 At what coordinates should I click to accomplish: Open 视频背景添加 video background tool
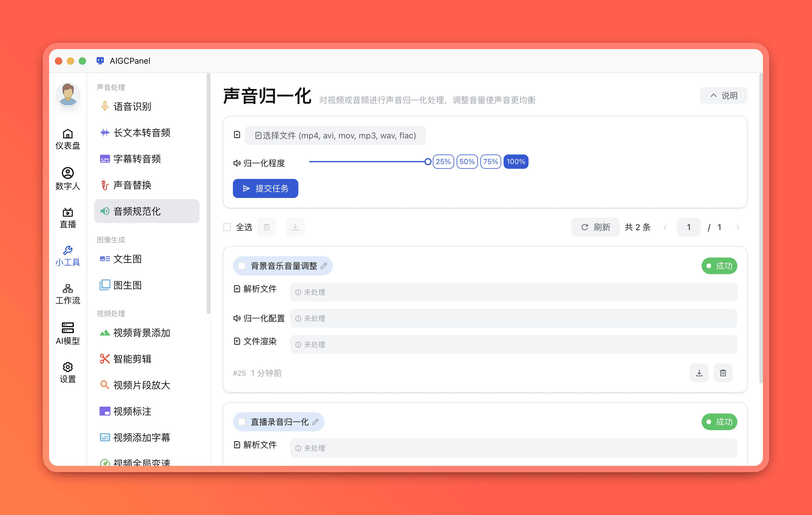pyautogui.click(x=147, y=333)
